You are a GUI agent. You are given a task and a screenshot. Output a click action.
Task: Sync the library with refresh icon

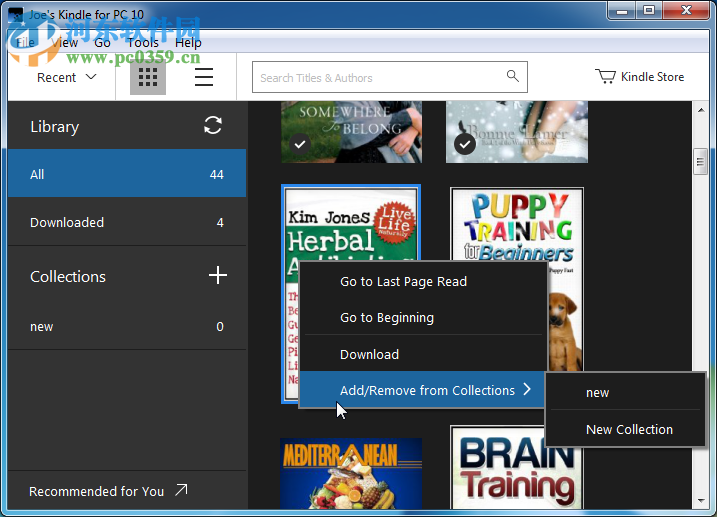(x=213, y=125)
